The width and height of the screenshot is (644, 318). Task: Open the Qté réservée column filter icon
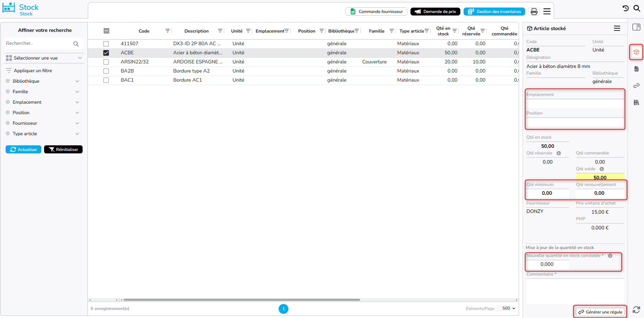tap(483, 31)
